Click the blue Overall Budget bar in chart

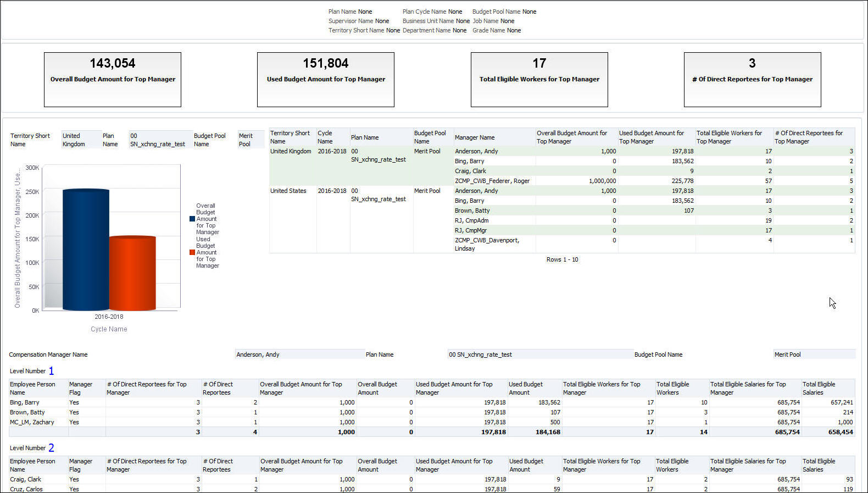86,250
